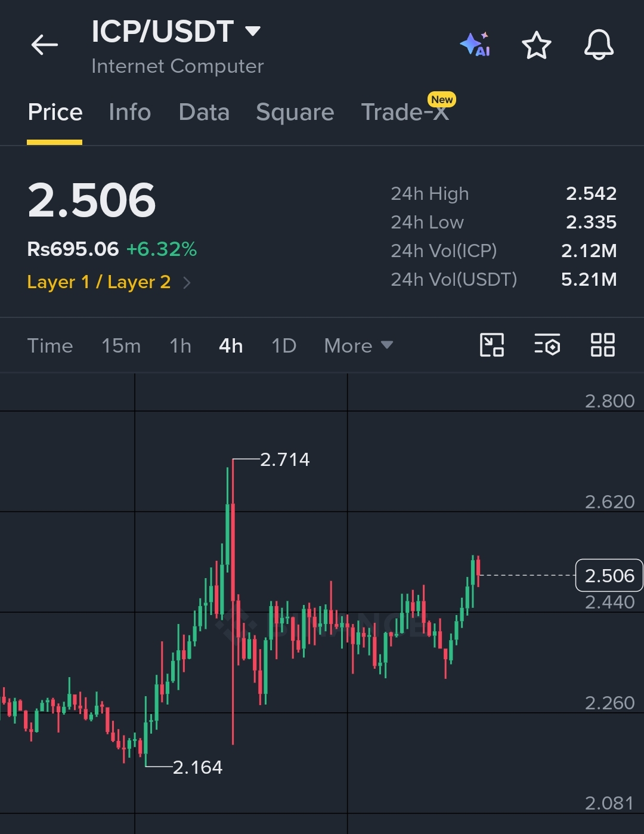Tap the back arrow icon
This screenshot has height=834, width=644.
tap(45, 45)
